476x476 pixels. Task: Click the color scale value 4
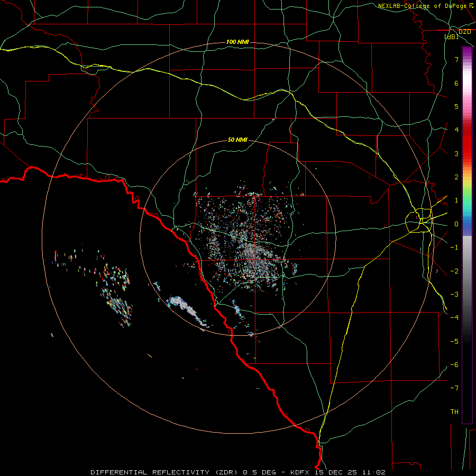pyautogui.click(x=456, y=130)
